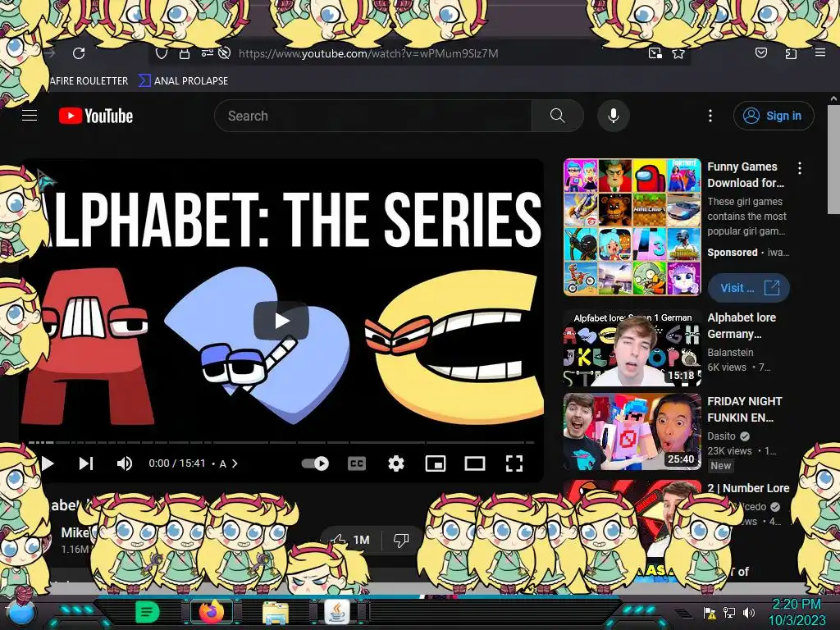Expand chapter A chevron in player
The image size is (840, 630).
[234, 463]
